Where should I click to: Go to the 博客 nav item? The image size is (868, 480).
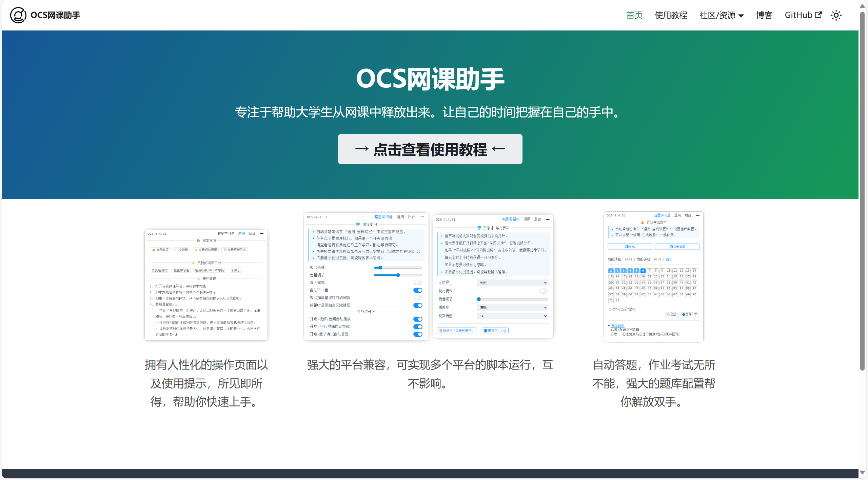tap(764, 15)
